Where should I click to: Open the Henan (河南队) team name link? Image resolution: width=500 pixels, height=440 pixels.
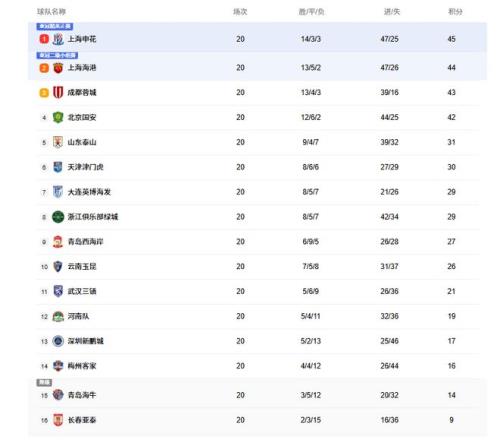click(78, 316)
